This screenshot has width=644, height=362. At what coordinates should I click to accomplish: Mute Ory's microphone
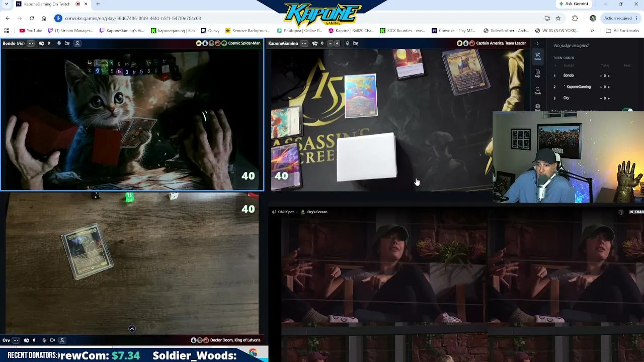point(44,340)
